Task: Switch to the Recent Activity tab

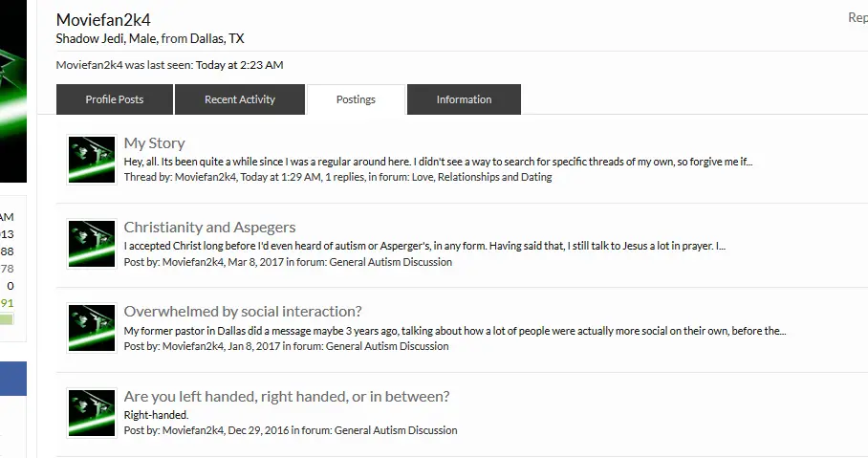Action: (239, 99)
